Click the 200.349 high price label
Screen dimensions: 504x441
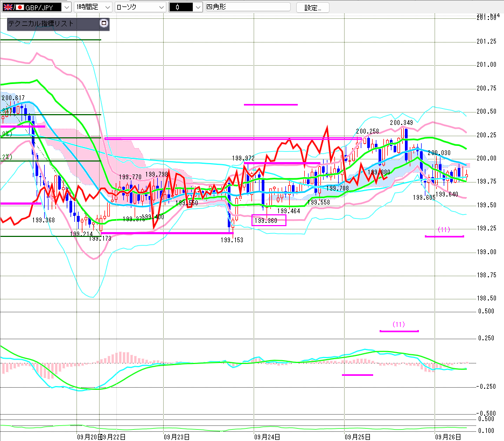(x=401, y=122)
